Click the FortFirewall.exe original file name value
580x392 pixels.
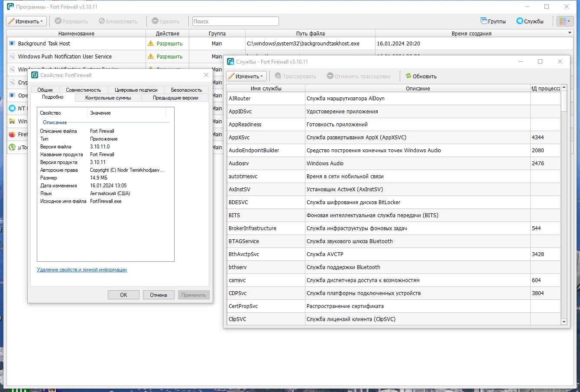coord(106,201)
